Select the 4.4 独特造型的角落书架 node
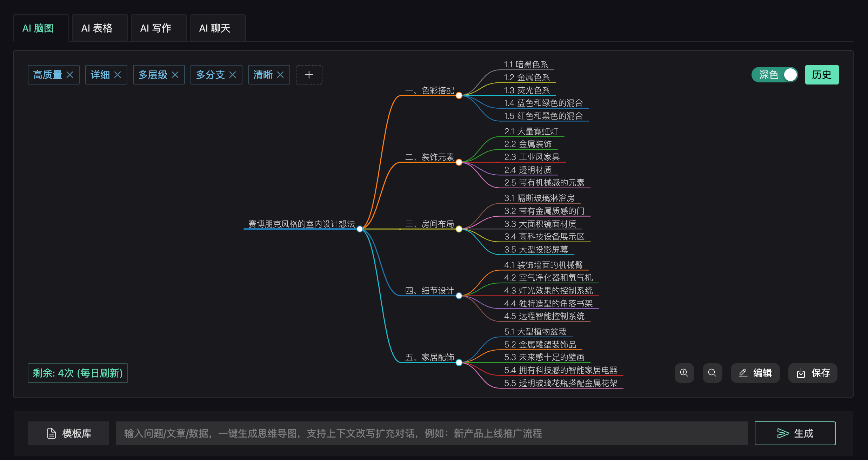The image size is (868, 460). click(x=548, y=304)
